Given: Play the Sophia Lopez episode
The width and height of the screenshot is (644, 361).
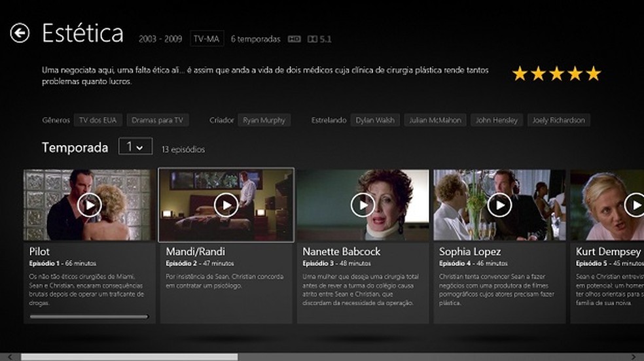Looking at the screenshot, I should click(x=499, y=204).
